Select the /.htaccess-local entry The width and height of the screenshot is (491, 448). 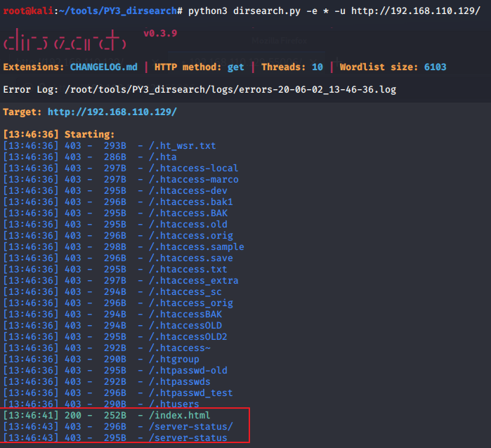pos(193,169)
